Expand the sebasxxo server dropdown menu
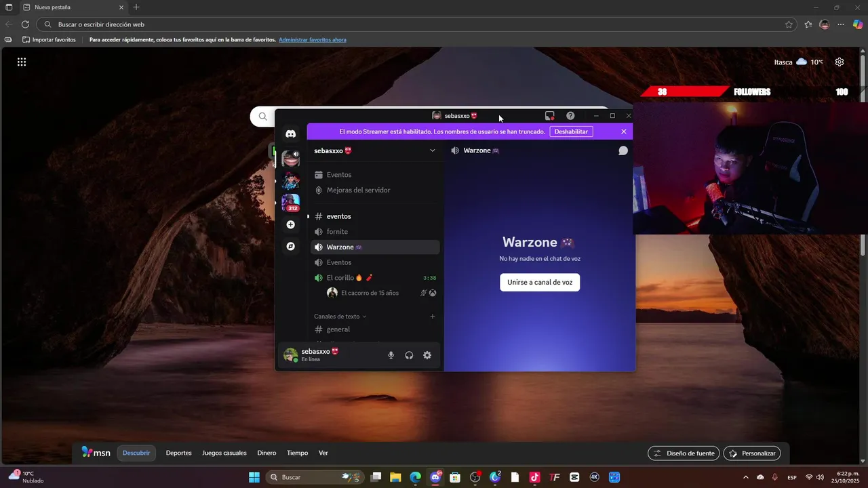The image size is (868, 488). click(x=433, y=150)
